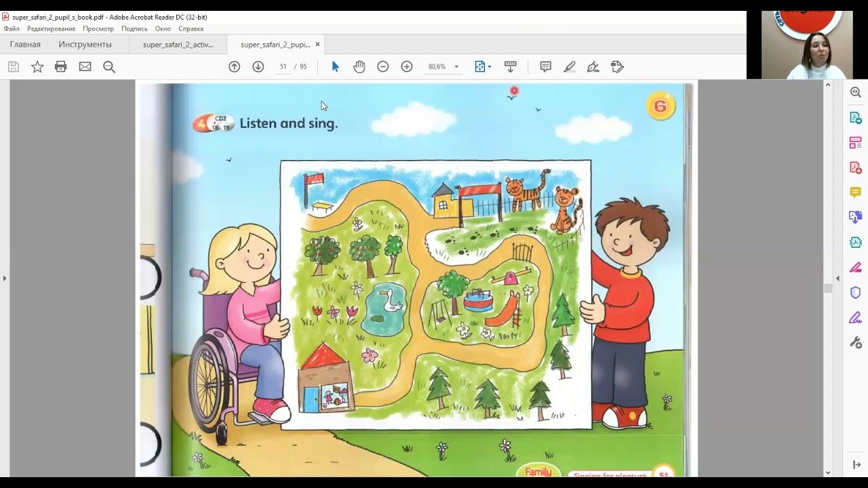This screenshot has width=868, height=488.
Task: Open Redact tool in right pane
Action: 856,267
